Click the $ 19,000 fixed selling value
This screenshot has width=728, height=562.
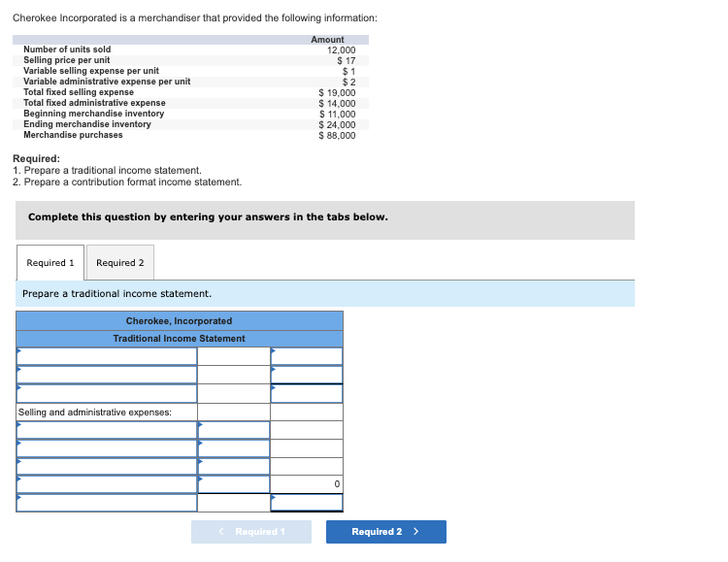tap(337, 93)
